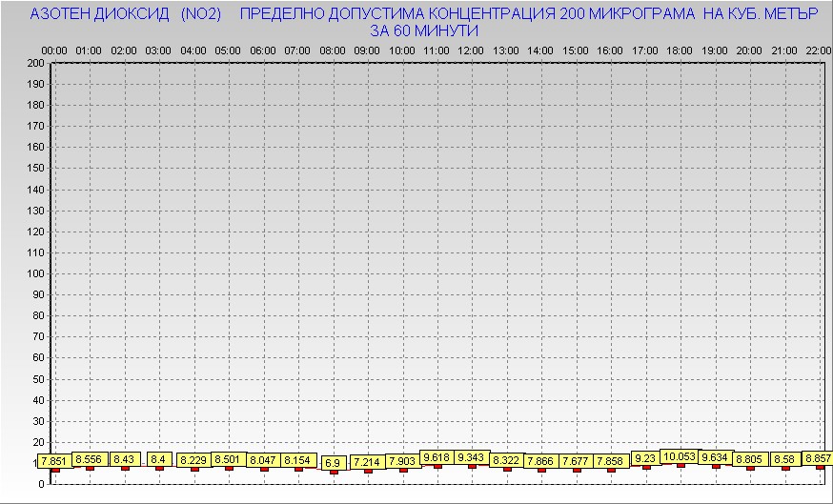Click the 9.23 value label

point(645,458)
